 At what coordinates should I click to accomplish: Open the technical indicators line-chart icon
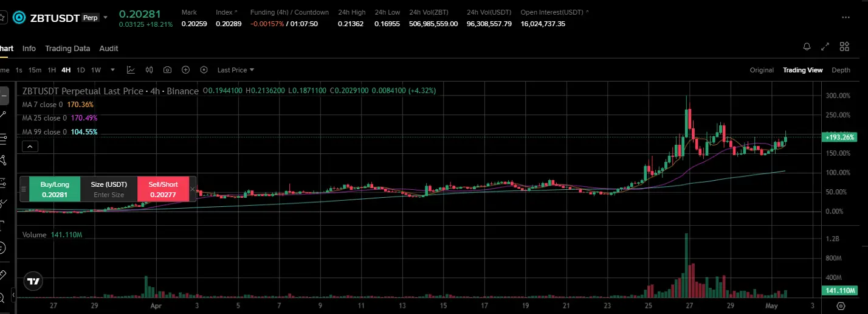click(131, 70)
